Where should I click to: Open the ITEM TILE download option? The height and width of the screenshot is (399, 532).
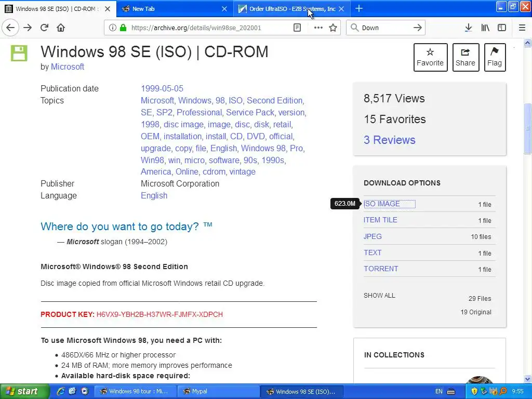(x=380, y=220)
